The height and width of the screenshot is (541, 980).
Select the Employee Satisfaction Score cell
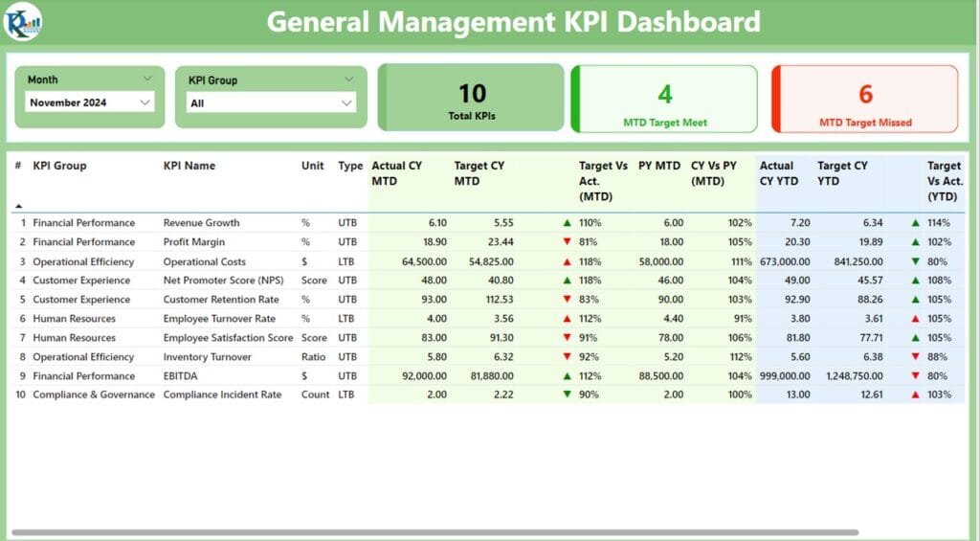(228, 337)
